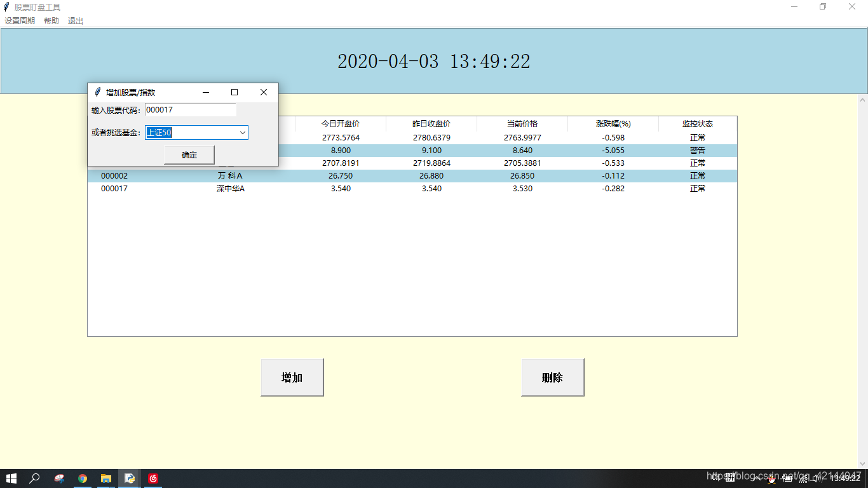The image size is (868, 488).
Task: Minimize the 增加股票/指数 dialog
Action: (206, 92)
